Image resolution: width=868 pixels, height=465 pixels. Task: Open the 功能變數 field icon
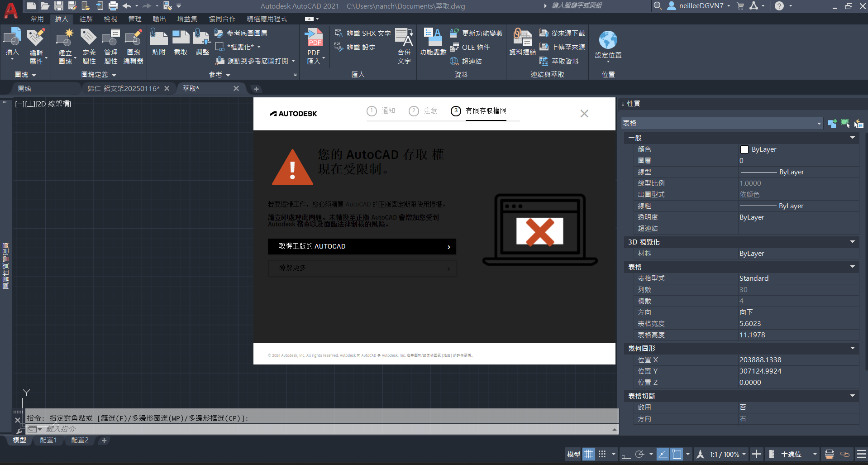coord(433,42)
